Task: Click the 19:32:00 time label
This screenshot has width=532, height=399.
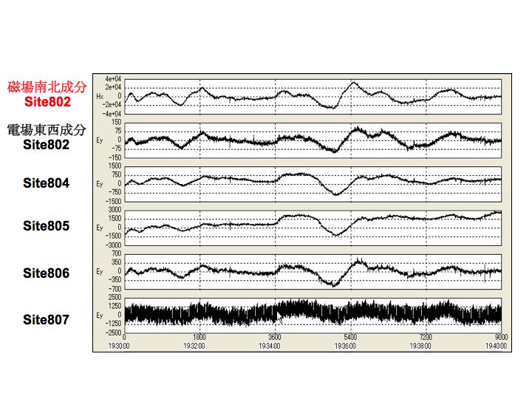Action: [x=194, y=346]
